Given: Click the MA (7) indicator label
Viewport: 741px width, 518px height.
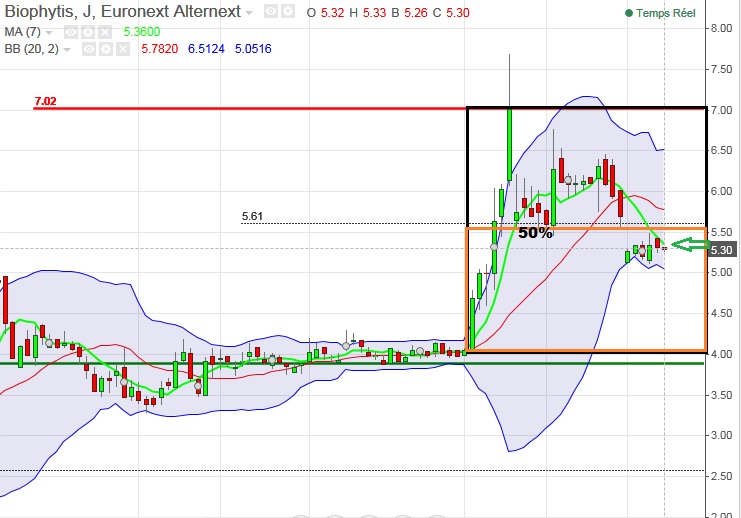Looking at the screenshot, I should pyautogui.click(x=22, y=32).
